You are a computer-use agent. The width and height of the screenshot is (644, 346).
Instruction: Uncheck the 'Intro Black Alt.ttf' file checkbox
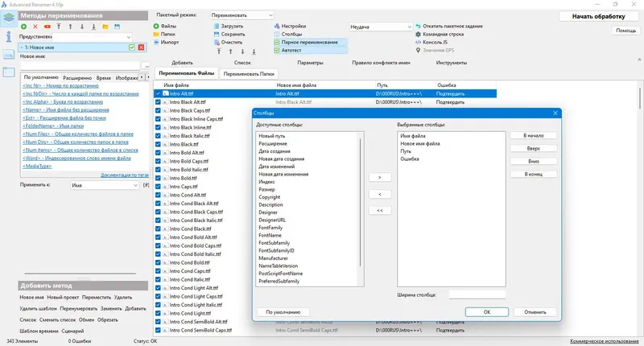pos(158,102)
